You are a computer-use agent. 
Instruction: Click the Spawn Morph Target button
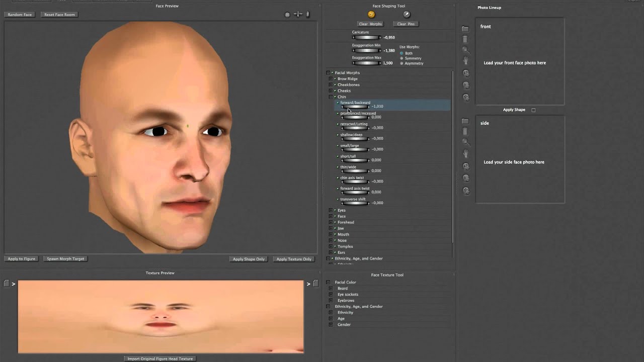click(65, 259)
